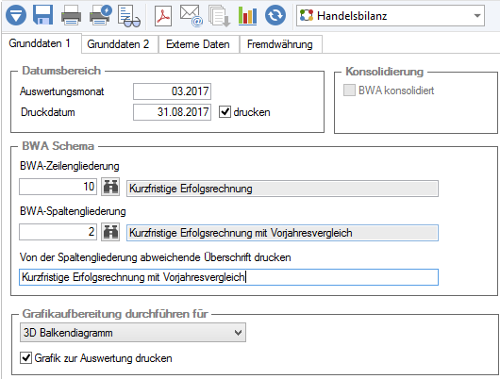Open the Externe Daten tab
500x379 pixels.
[198, 44]
